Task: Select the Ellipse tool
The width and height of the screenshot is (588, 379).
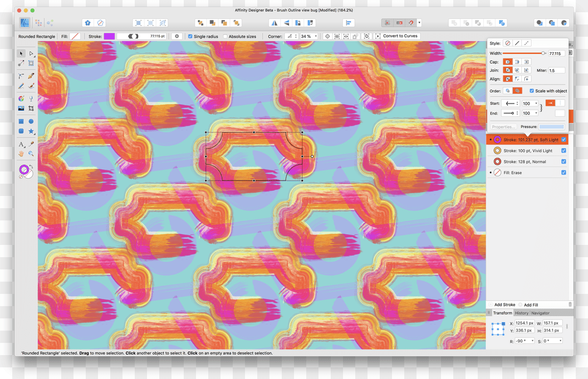Action: [x=31, y=121]
